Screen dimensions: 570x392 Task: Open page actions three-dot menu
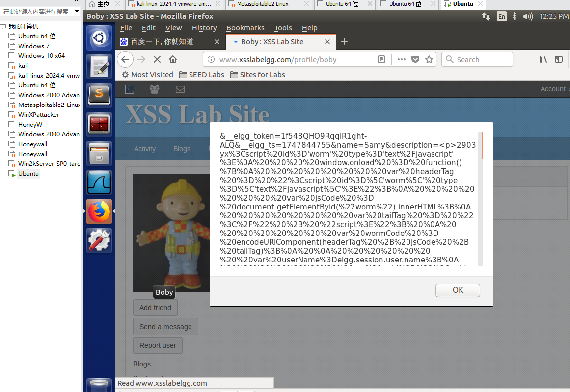pyautogui.click(x=401, y=59)
